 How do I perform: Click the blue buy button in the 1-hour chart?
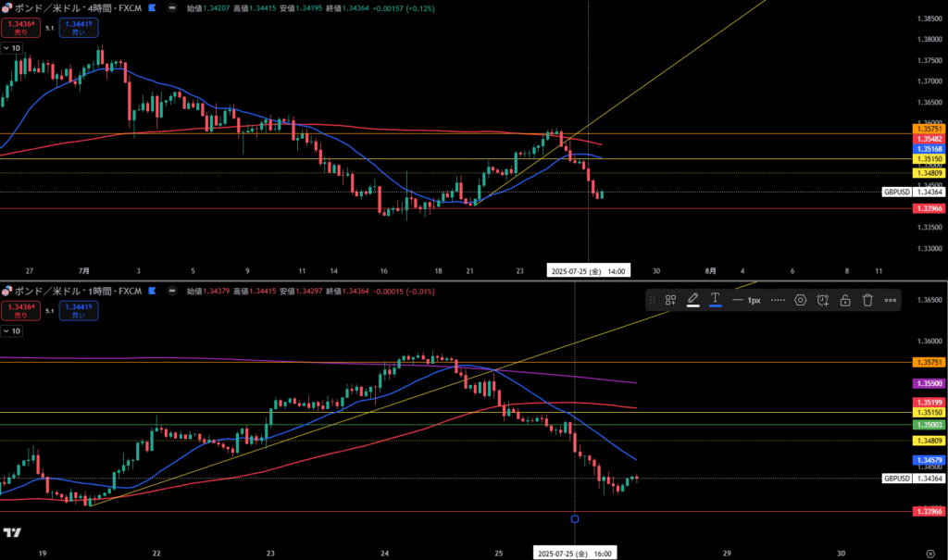(x=79, y=311)
